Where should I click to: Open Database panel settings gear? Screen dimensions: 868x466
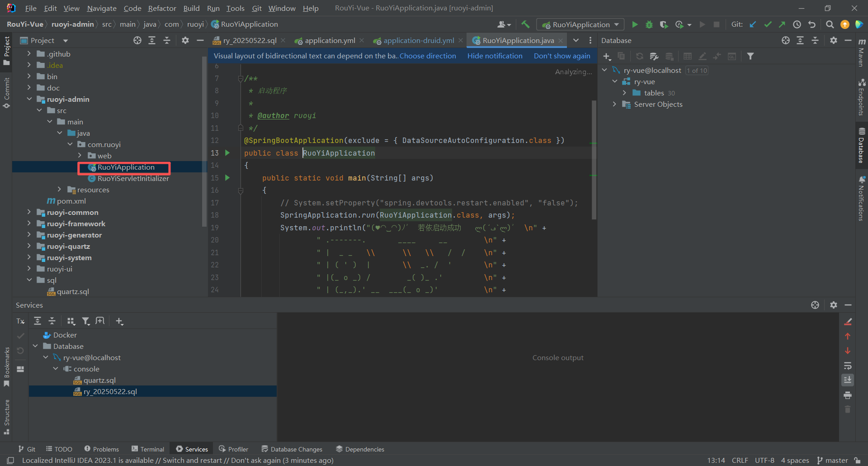coord(834,40)
